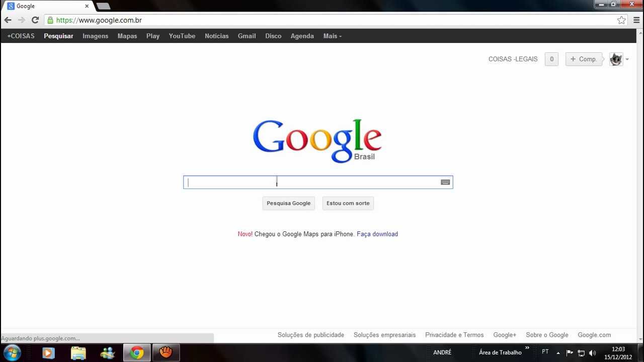Click the COISAS -LEGAIS profile name
The height and width of the screenshot is (362, 644).
513,59
